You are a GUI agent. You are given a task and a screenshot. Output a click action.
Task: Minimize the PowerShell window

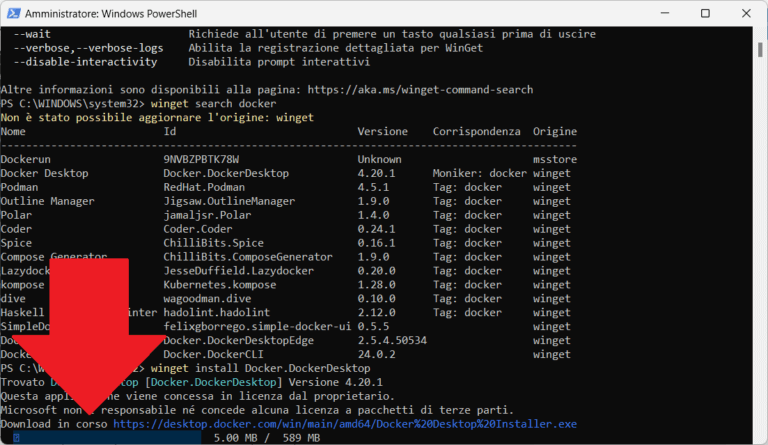[665, 13]
